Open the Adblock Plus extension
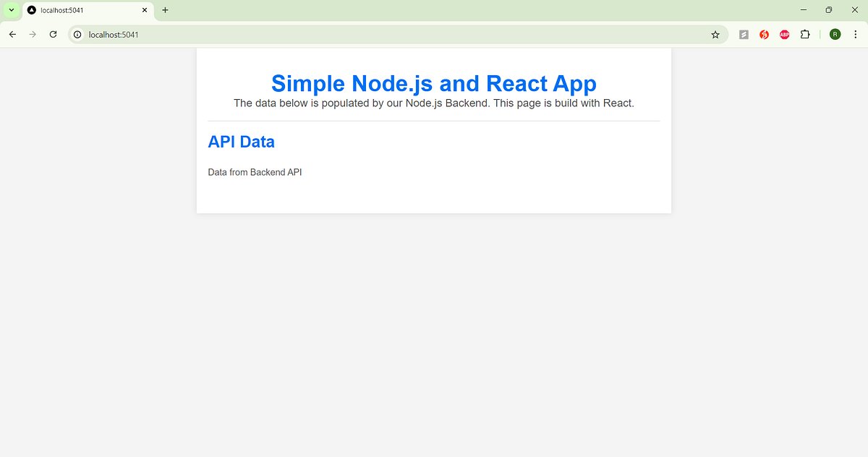 tap(784, 34)
